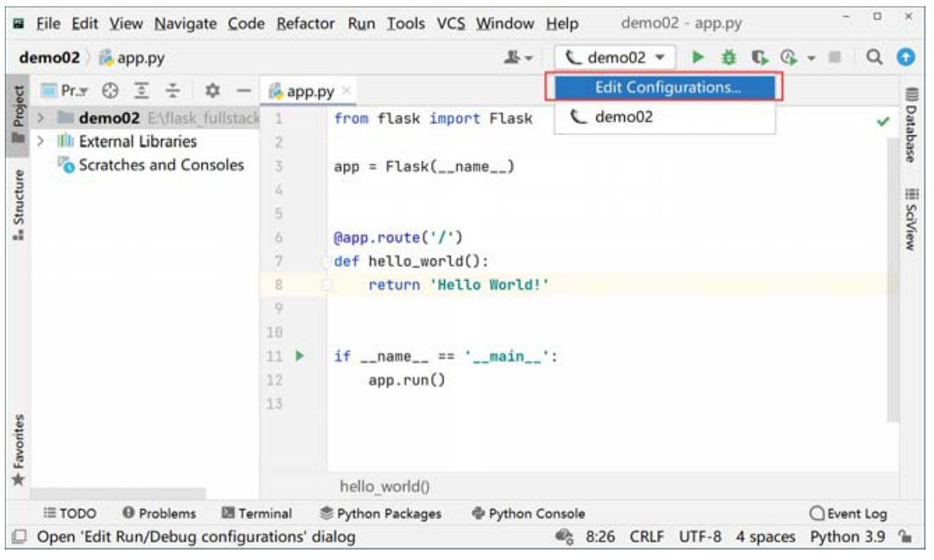The height and width of the screenshot is (560, 934).
Task: Expand the demo02 project folder
Action: (41, 118)
